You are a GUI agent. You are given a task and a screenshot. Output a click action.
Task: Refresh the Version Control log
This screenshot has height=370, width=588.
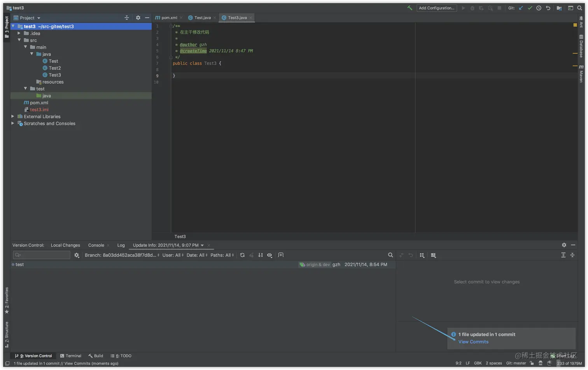click(x=242, y=255)
